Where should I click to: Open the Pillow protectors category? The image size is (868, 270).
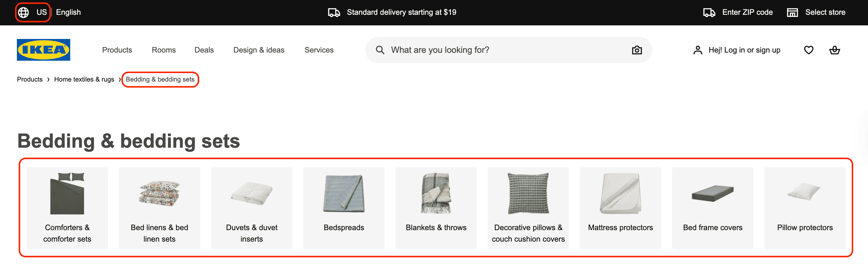tap(805, 208)
